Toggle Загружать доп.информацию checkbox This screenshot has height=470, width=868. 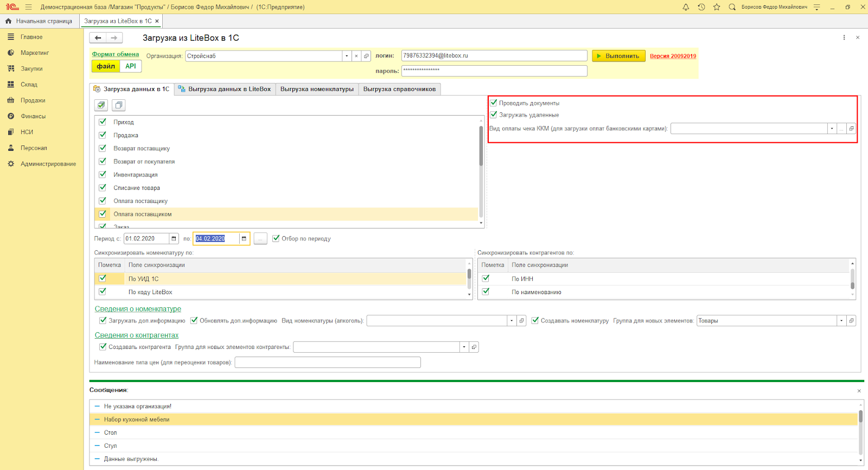click(x=103, y=320)
